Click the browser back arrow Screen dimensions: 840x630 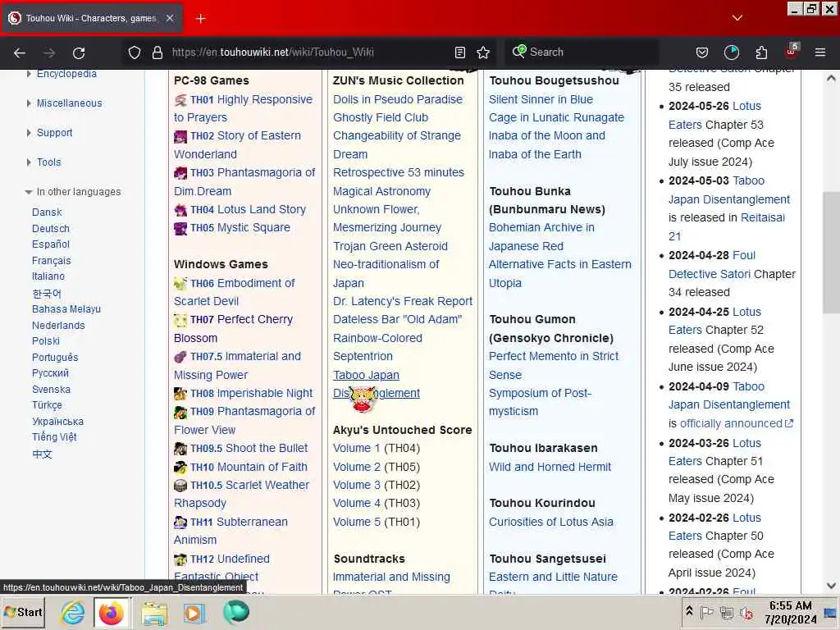pyautogui.click(x=20, y=52)
